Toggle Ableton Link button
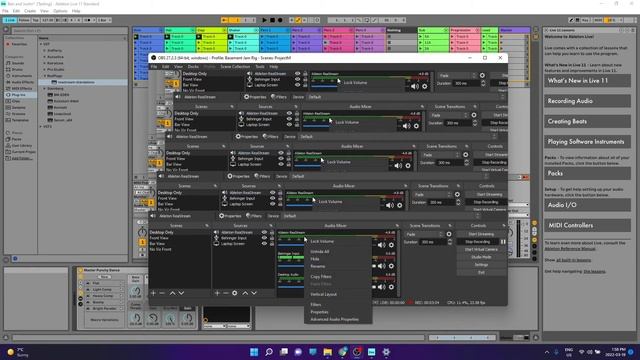Screen dimensions: 640x360 click(x=10, y=20)
